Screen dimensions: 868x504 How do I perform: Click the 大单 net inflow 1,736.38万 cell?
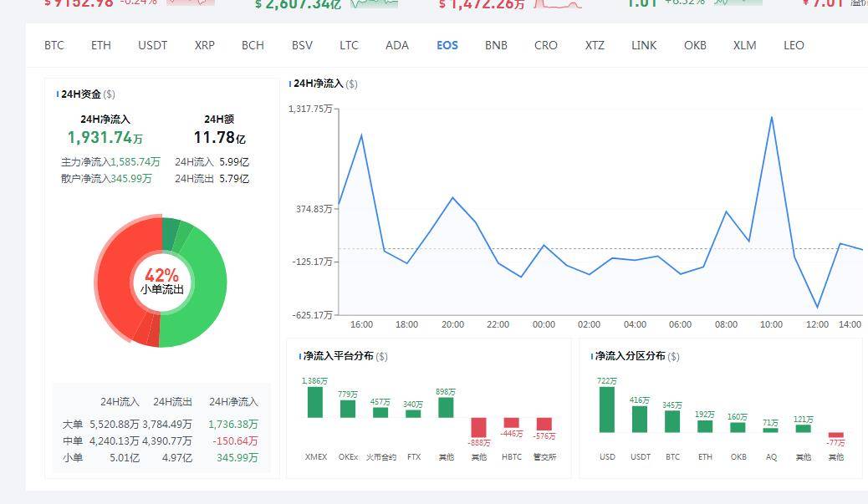[x=233, y=425]
